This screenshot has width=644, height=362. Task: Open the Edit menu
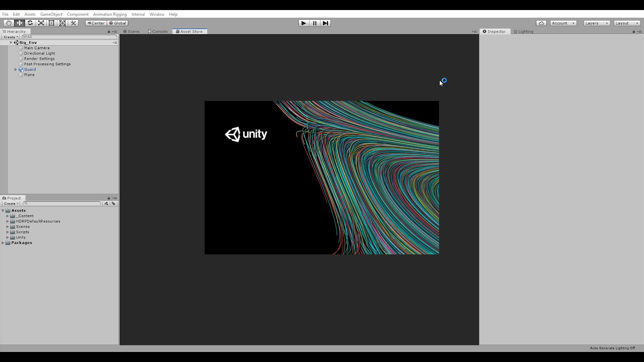(16, 15)
